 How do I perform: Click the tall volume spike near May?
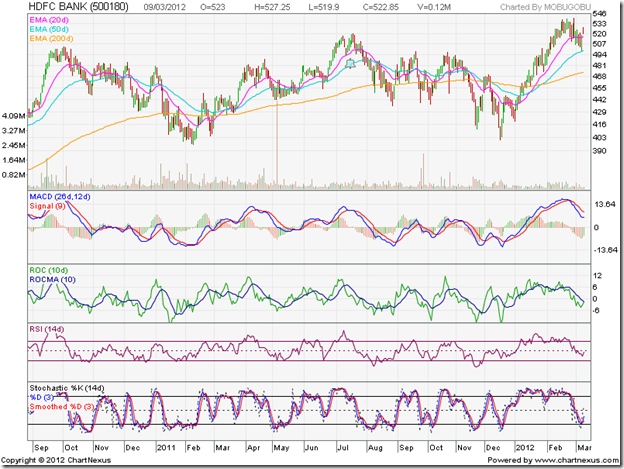coord(277,144)
